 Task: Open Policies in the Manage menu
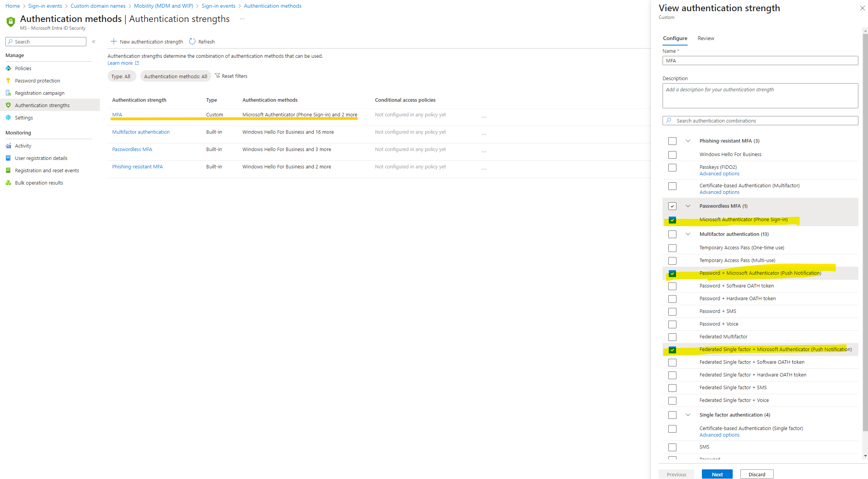click(x=23, y=68)
